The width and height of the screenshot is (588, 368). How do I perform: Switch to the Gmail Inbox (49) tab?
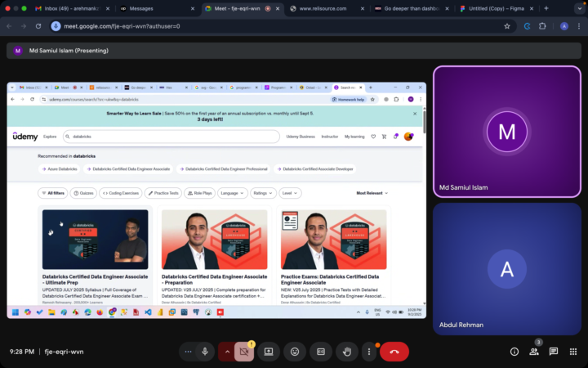point(71,8)
